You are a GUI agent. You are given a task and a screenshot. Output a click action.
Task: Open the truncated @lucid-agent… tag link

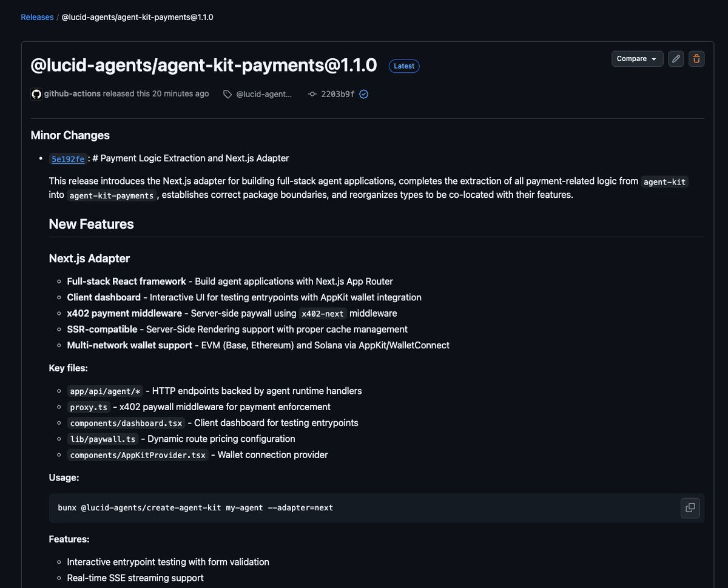[x=264, y=94]
